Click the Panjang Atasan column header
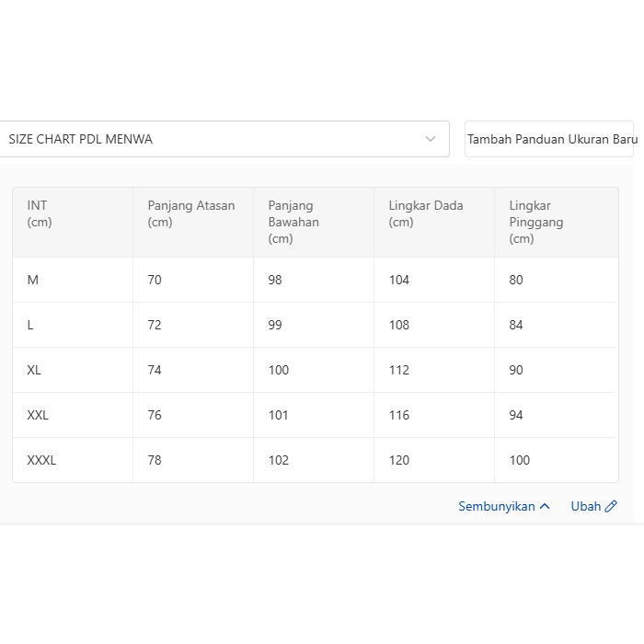Viewport: 644px width, 644px height. (191, 213)
